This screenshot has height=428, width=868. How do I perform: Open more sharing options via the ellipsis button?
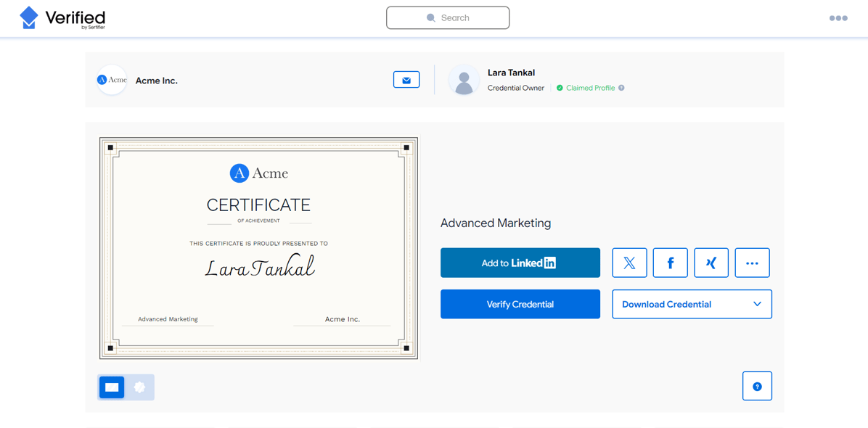point(752,263)
